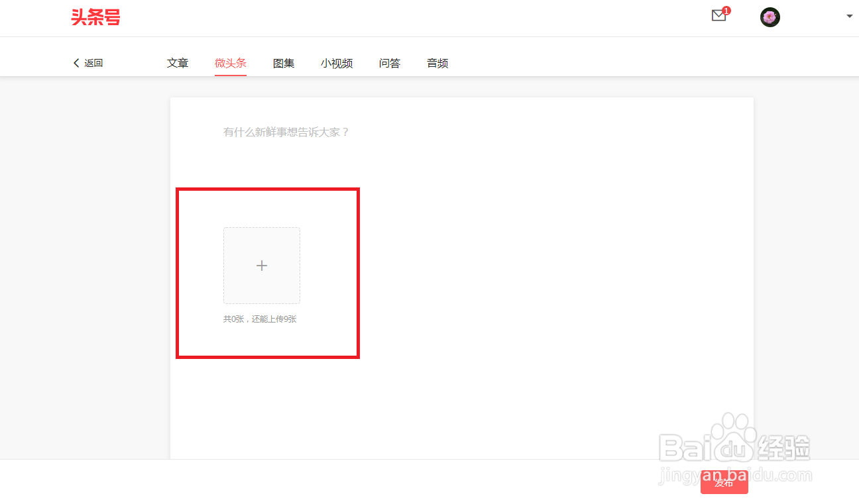
Task: Click the 有什么新鲜事想告诉大家 text field
Action: click(x=286, y=132)
